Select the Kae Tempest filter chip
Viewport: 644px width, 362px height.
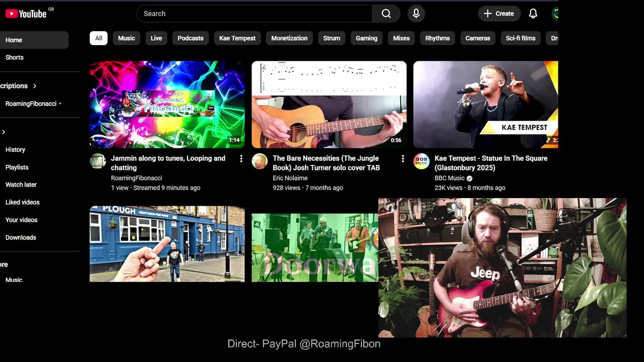[x=237, y=38]
